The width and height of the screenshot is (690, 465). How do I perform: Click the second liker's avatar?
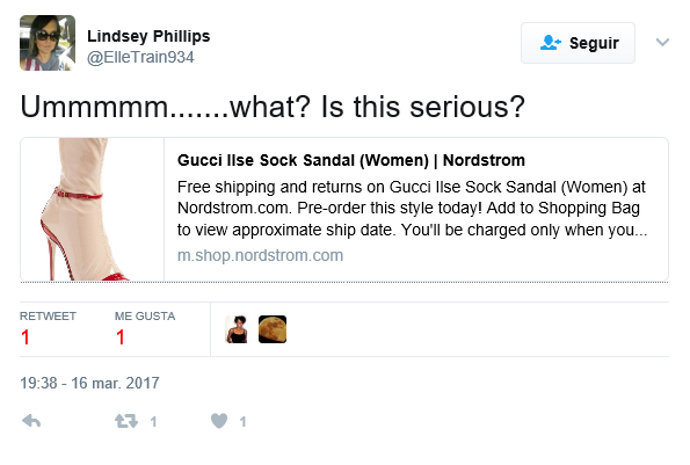tap(272, 329)
